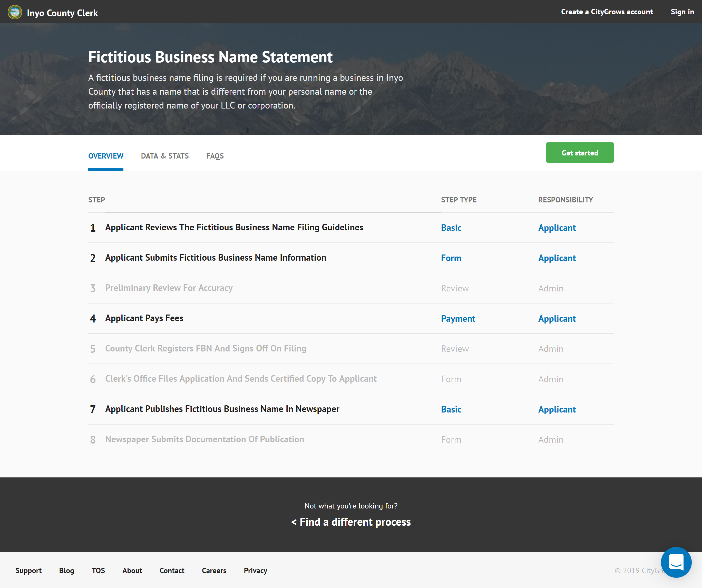Click Payment step type in step 4
This screenshot has width=702, height=588.
[458, 319]
